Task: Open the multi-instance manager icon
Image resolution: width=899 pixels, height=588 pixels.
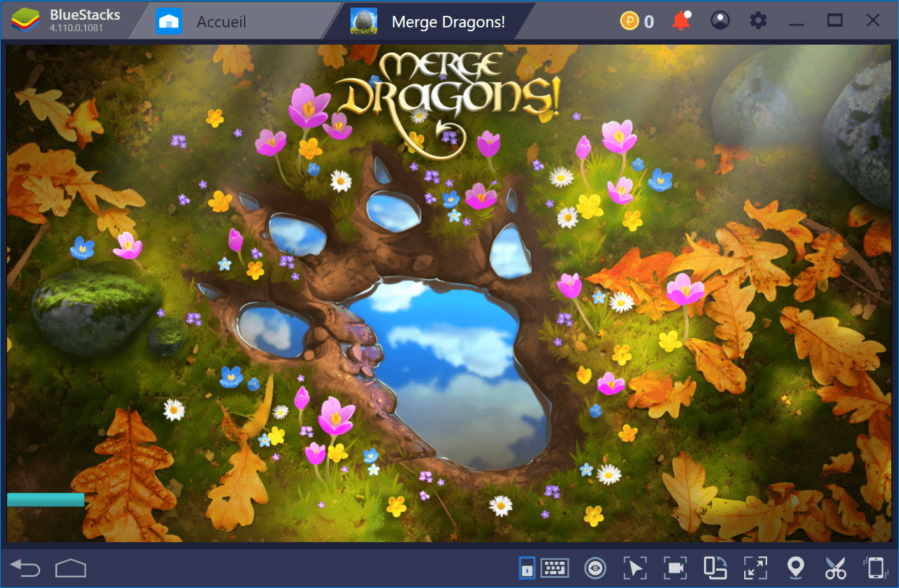Action: [715, 568]
